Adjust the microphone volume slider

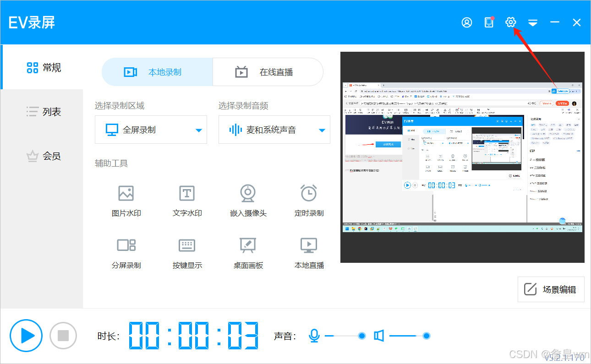(x=345, y=336)
